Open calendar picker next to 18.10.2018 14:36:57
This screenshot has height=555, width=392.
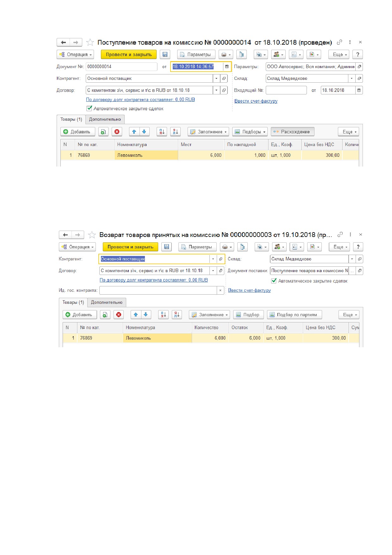227,67
